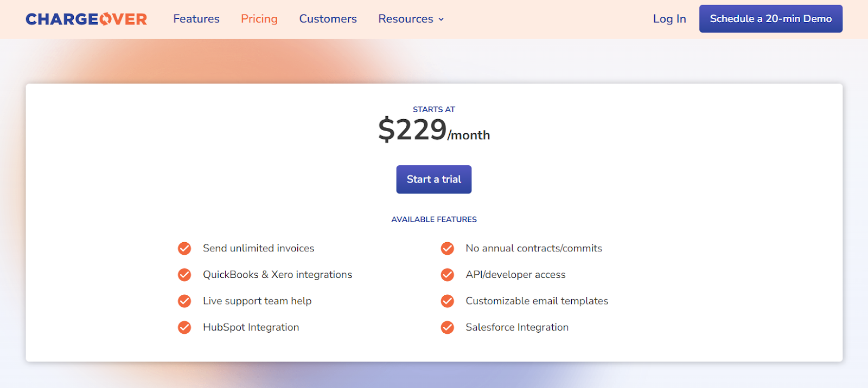Click the STARTS AT label
The width and height of the screenshot is (868, 388).
(434, 109)
